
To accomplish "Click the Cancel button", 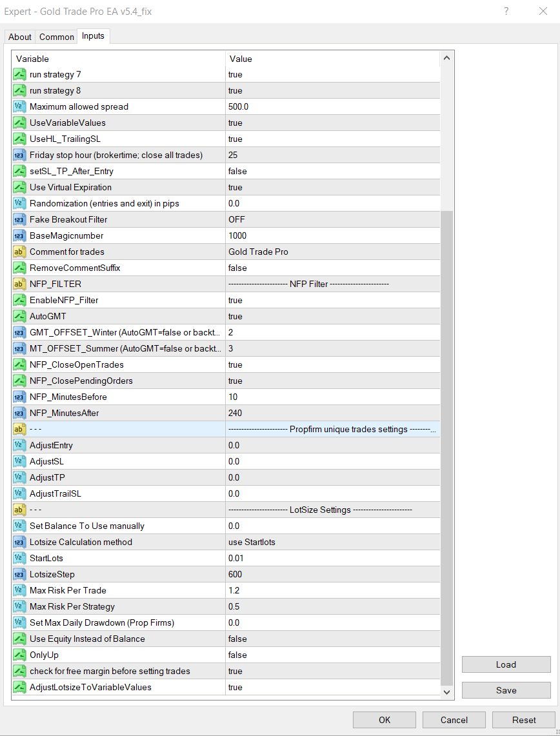I will coord(454,720).
